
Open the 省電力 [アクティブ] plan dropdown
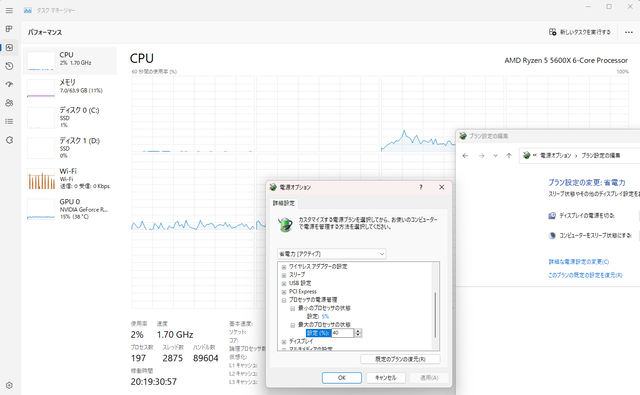click(331, 254)
